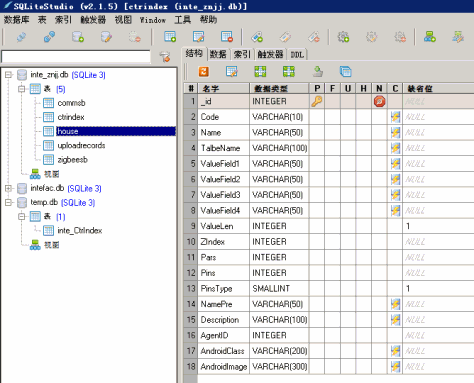Click the delete trigger gear icon
Viewport: 474px width, 383px height.
(x=400, y=37)
